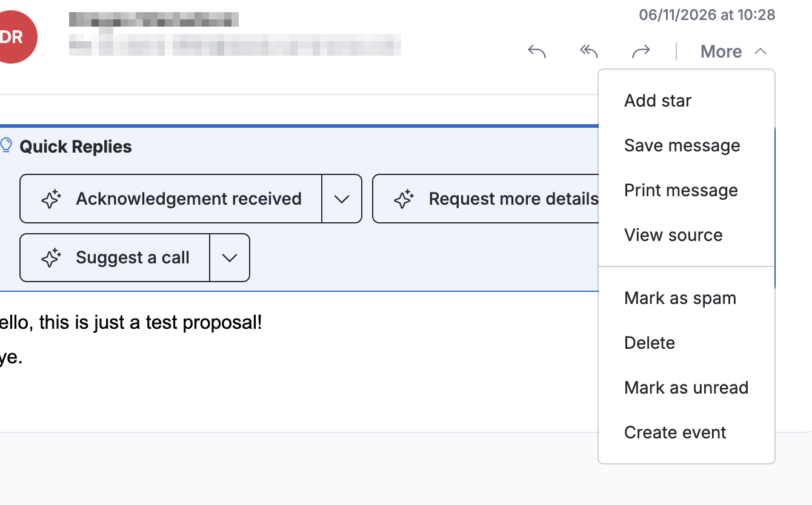Viewport: 812px width, 505px height.
Task: Click the Quick Replies lightbulb icon
Action: click(6, 145)
